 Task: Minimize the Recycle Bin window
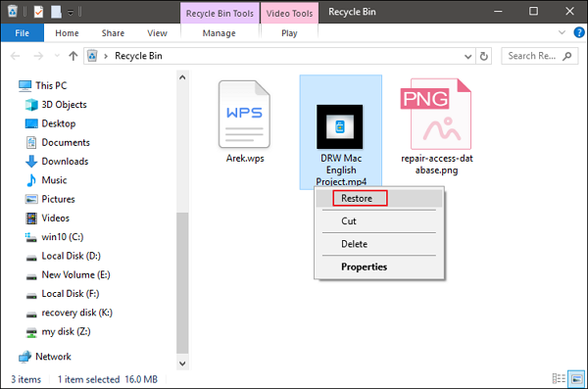(498, 12)
